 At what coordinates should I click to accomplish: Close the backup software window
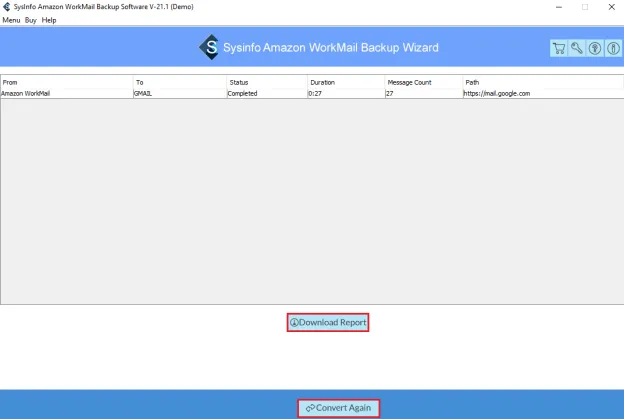point(612,7)
